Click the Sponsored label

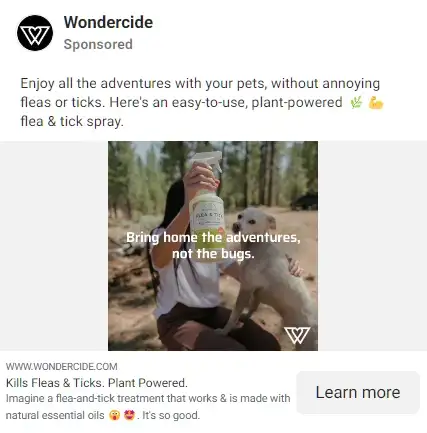(98, 44)
